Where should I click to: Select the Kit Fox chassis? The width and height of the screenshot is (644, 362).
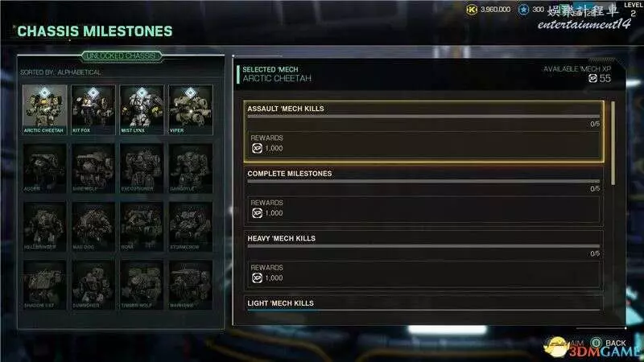click(93, 109)
